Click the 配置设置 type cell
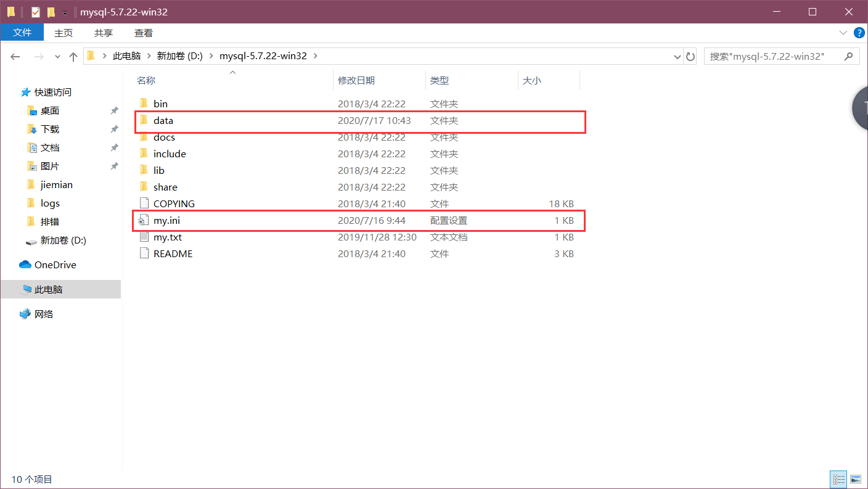Viewport: 868px width, 489px height. click(x=449, y=220)
